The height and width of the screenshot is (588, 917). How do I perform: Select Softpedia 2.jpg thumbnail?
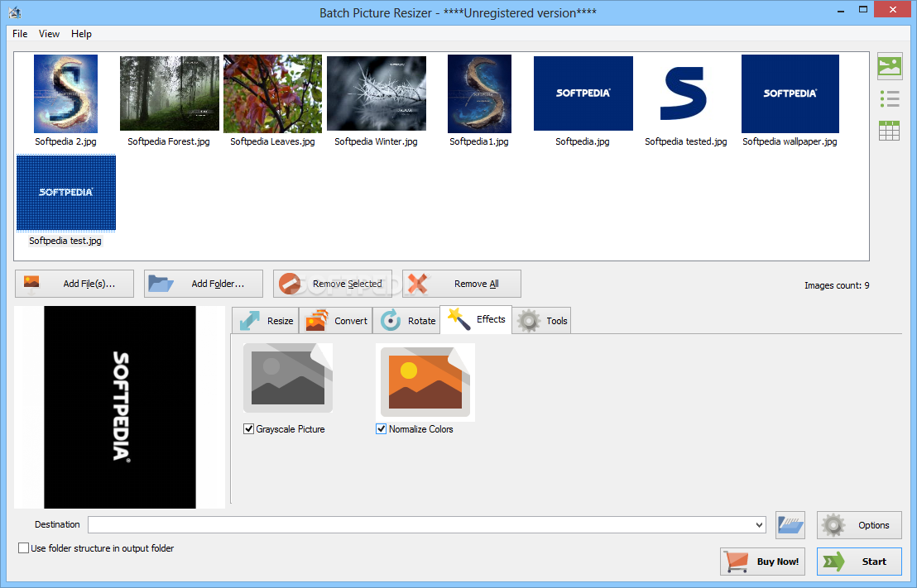click(x=65, y=93)
